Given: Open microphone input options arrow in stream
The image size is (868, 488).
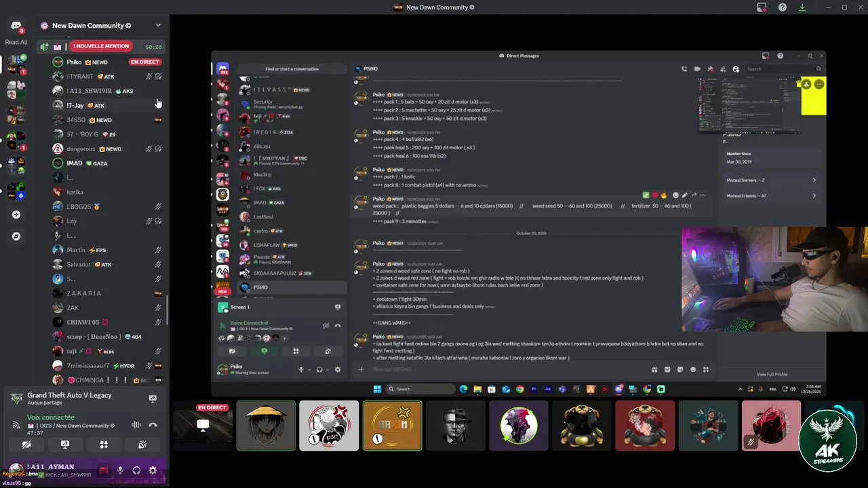Looking at the screenshot, I should (x=309, y=369).
